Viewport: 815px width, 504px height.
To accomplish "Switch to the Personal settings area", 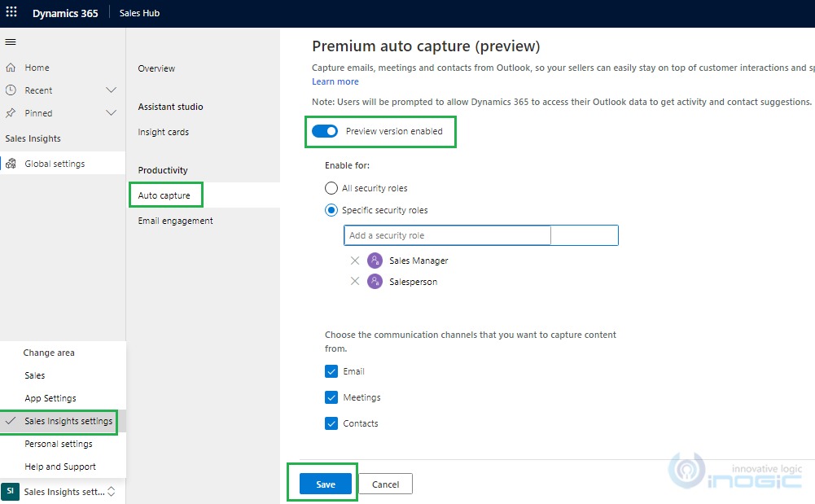I will click(x=59, y=444).
